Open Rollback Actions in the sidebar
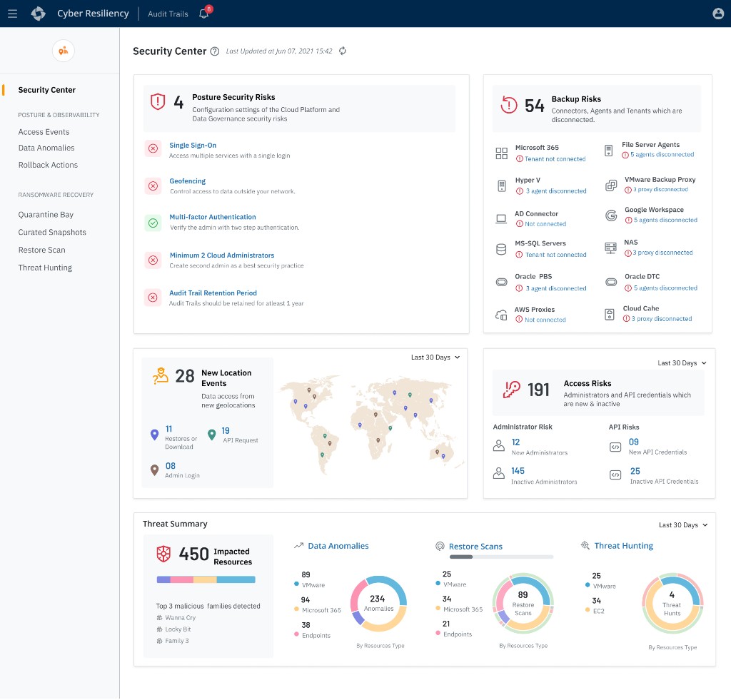Viewport: 731px width, 700px height. click(x=48, y=165)
